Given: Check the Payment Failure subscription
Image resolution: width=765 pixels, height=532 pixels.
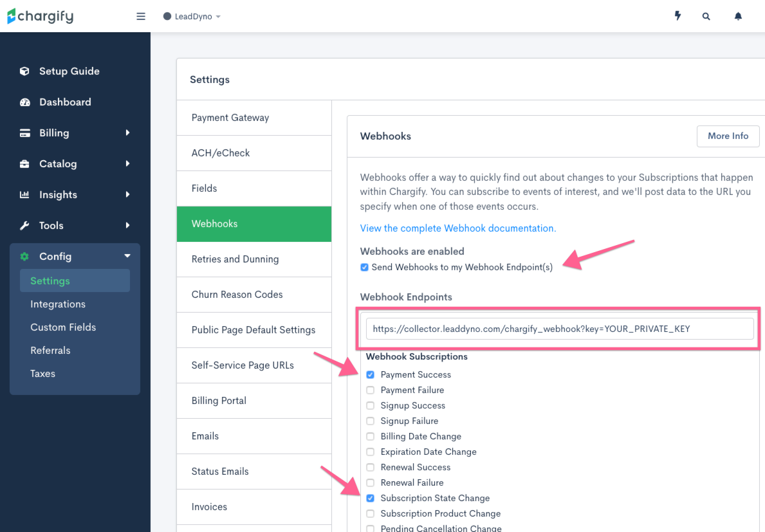Looking at the screenshot, I should (371, 390).
